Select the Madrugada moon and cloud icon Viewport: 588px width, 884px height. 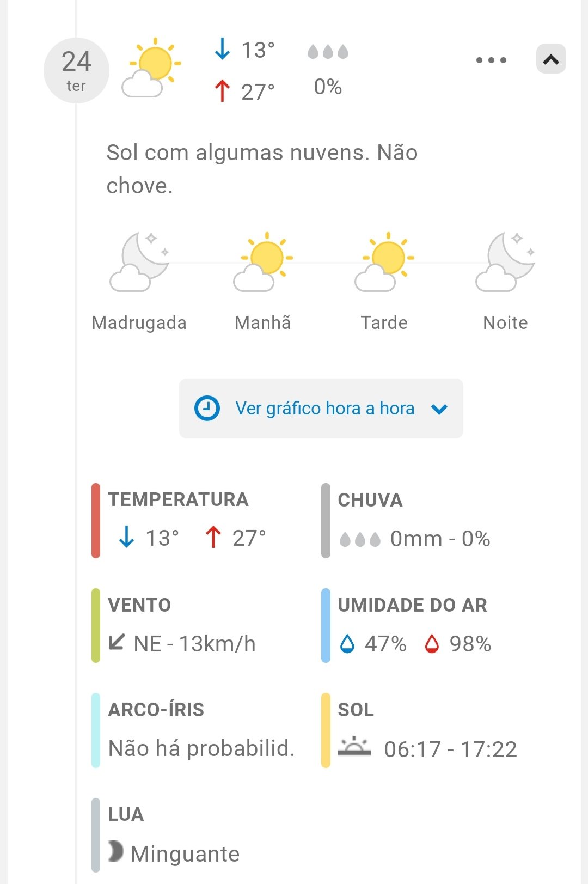(x=139, y=262)
